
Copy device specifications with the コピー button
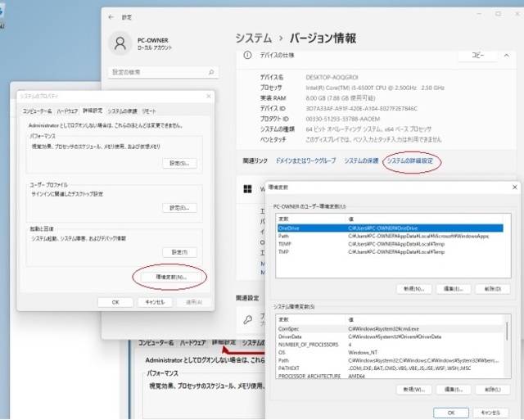(x=477, y=56)
